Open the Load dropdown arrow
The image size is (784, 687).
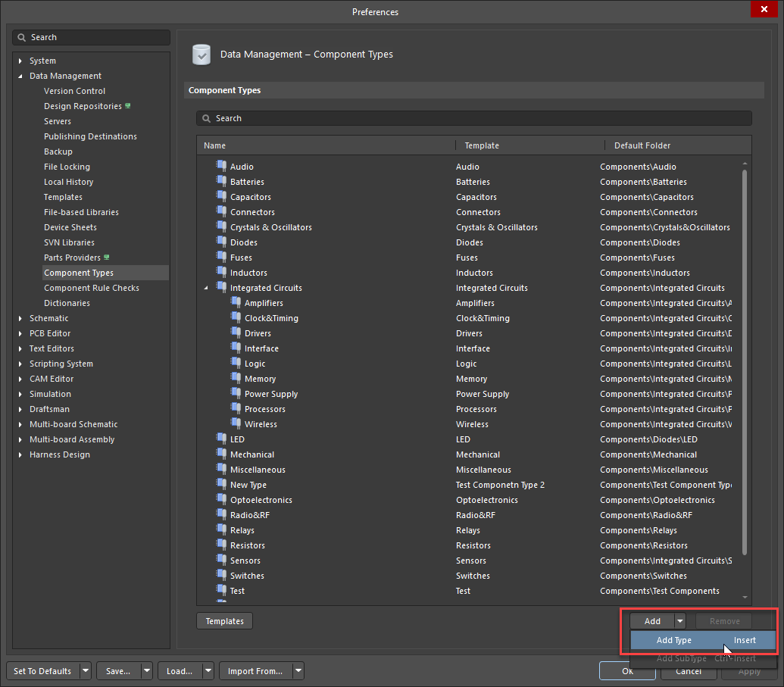[208, 671]
